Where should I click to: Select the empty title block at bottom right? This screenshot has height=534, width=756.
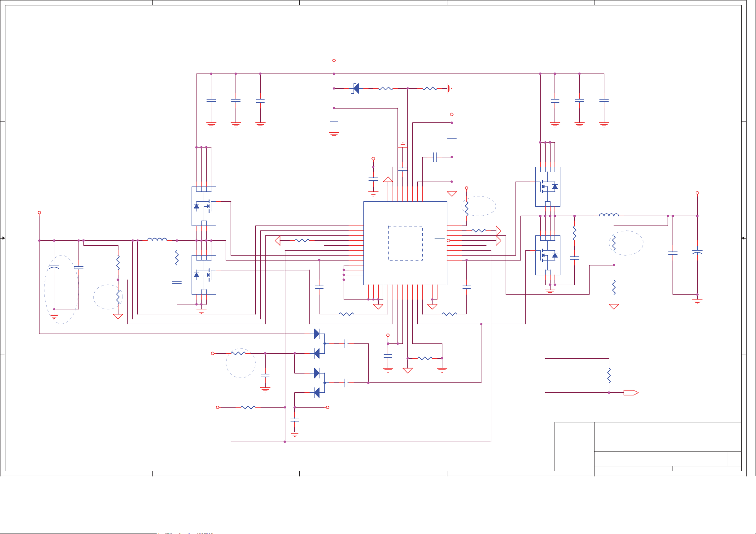tap(648, 447)
